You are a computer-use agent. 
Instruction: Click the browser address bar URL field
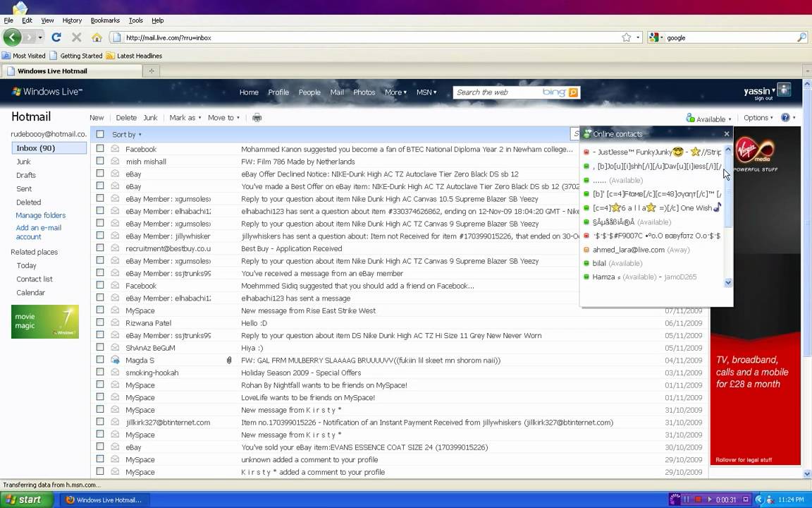pos(370,37)
